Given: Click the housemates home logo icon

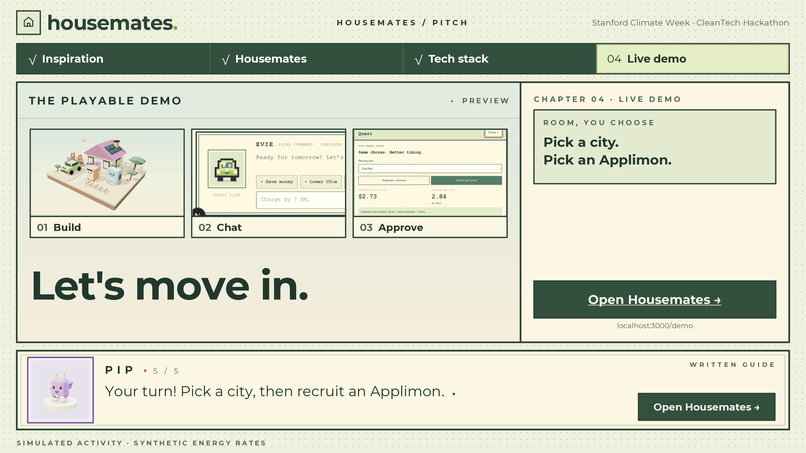Looking at the screenshot, I should (28, 23).
